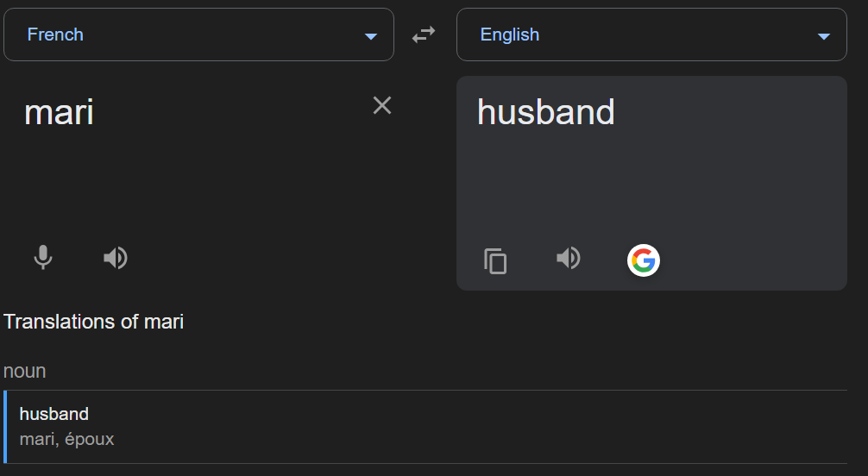Image resolution: width=868 pixels, height=476 pixels.
Task: Clear the source text with X
Action: (x=381, y=105)
